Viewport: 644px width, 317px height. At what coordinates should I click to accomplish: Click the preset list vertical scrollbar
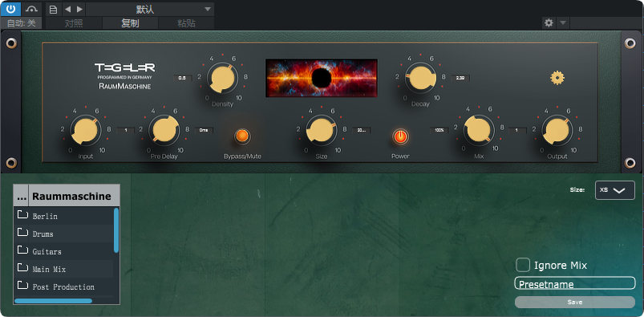point(116,230)
